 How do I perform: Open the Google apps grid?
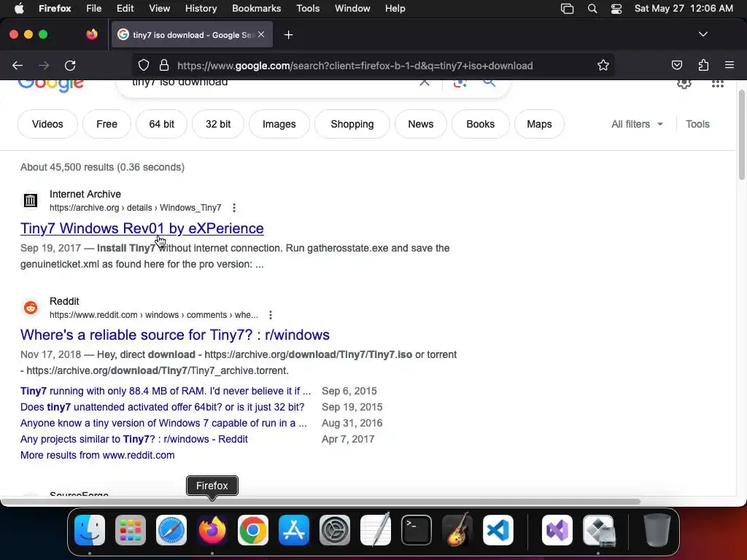[718, 84]
